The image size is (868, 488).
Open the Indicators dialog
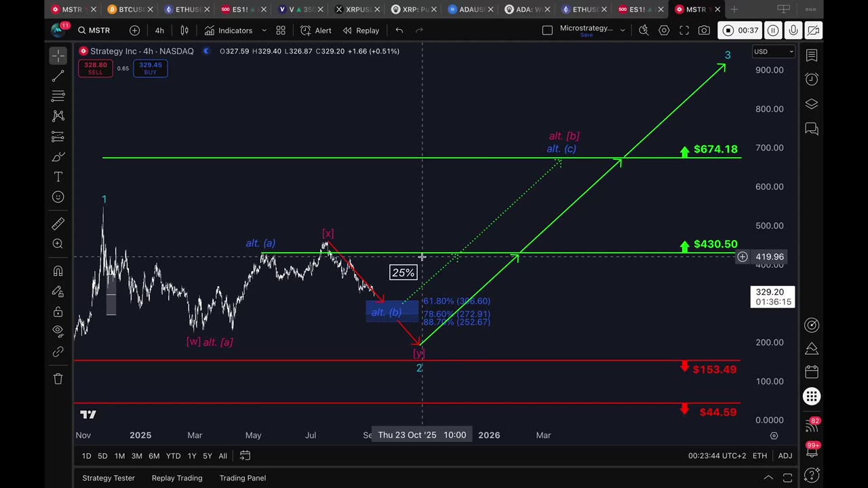pos(229,30)
